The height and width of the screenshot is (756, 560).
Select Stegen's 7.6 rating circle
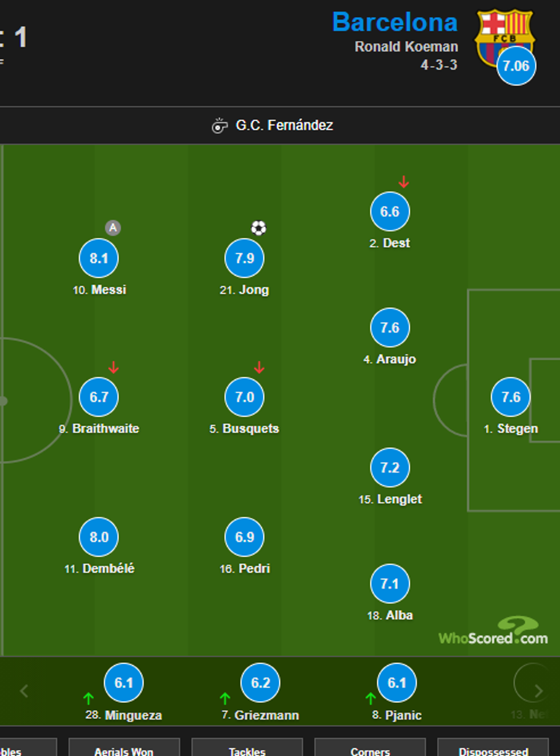(511, 397)
